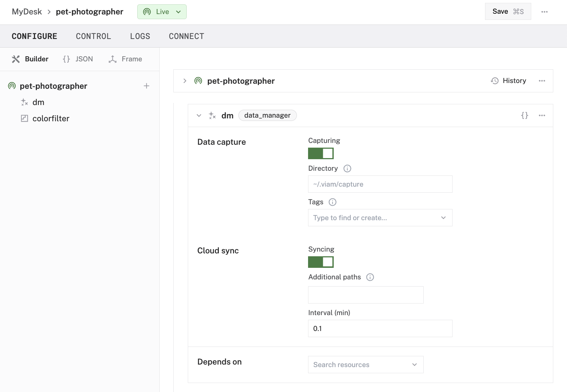
Task: Open the three-dot menu on dm card
Action: click(x=542, y=116)
